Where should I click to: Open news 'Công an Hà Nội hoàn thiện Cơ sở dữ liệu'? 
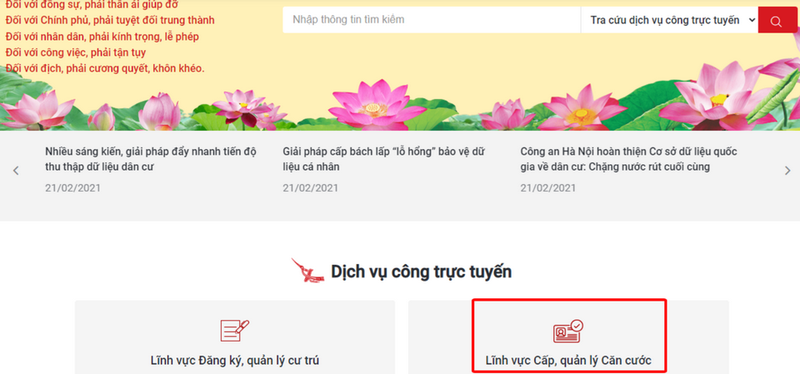click(629, 159)
